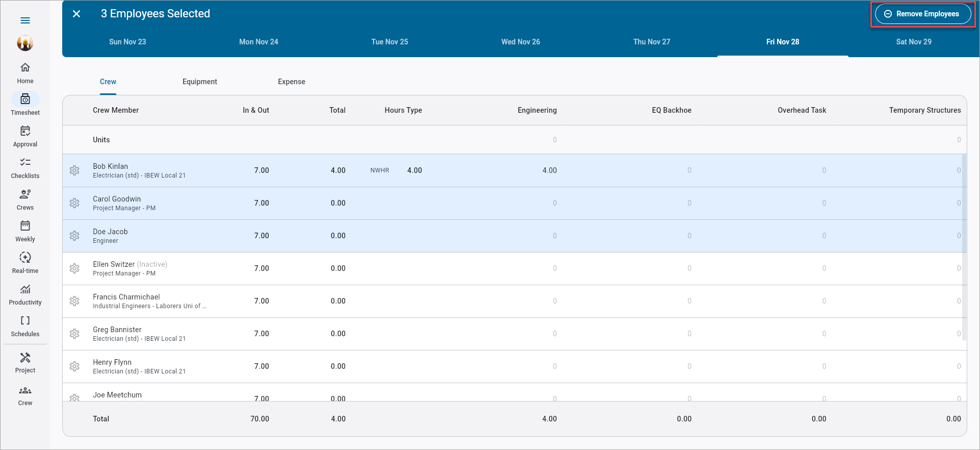Open gear settings for Bob Kinlan

(74, 170)
